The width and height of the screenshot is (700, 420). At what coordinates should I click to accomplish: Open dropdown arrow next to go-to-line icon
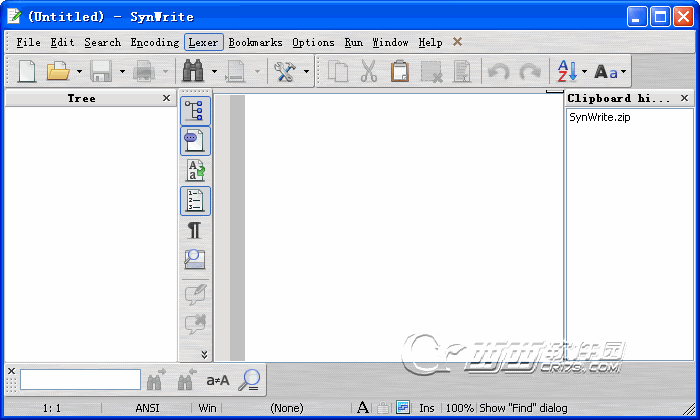point(257,71)
